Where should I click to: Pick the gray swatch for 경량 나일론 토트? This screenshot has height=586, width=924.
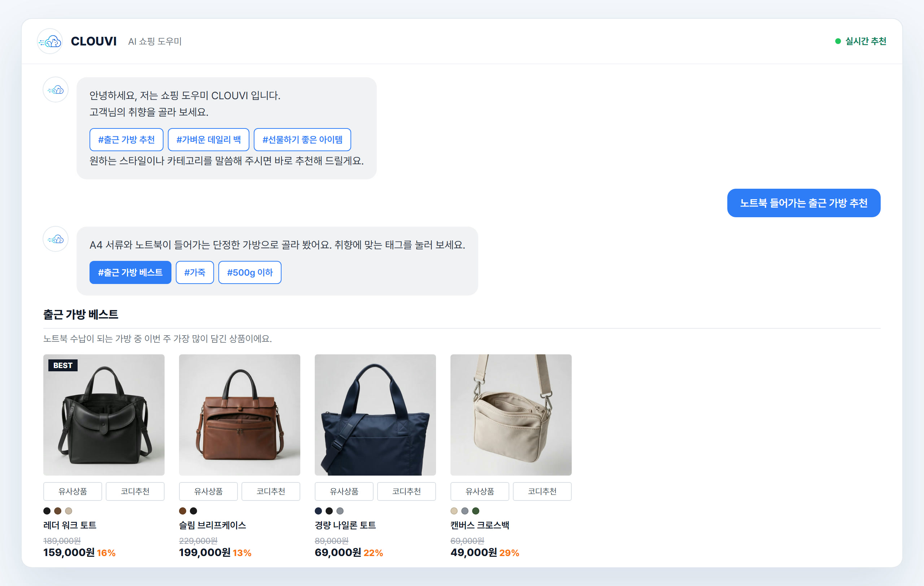point(340,511)
